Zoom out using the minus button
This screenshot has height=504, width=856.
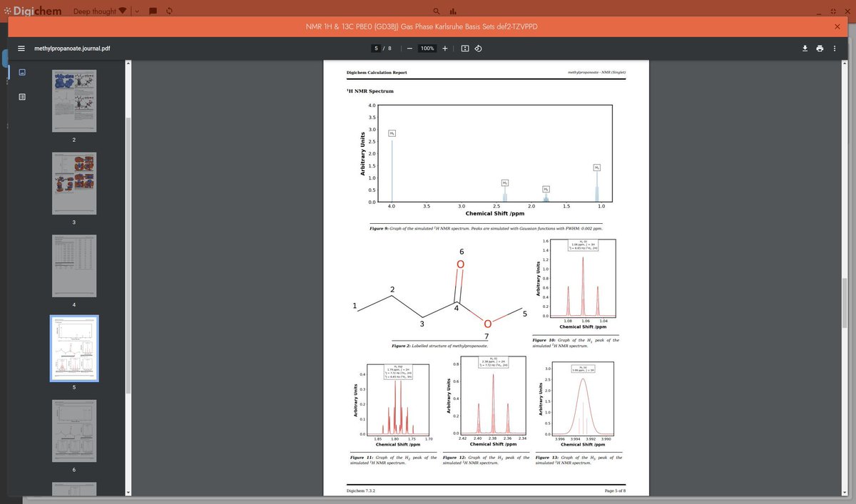click(409, 48)
